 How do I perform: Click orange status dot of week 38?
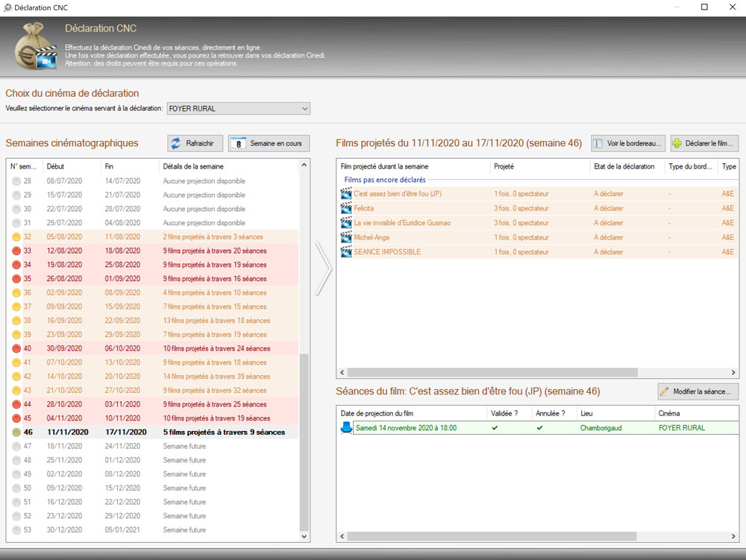(x=16, y=321)
